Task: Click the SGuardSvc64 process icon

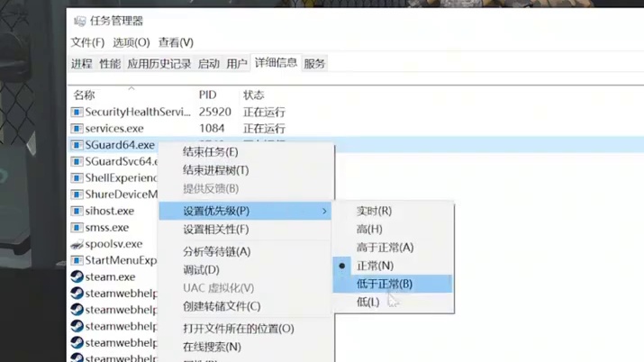Action: click(x=77, y=161)
